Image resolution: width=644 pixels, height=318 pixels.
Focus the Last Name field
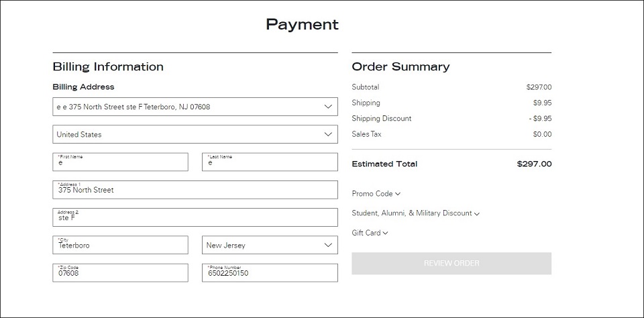coord(270,162)
